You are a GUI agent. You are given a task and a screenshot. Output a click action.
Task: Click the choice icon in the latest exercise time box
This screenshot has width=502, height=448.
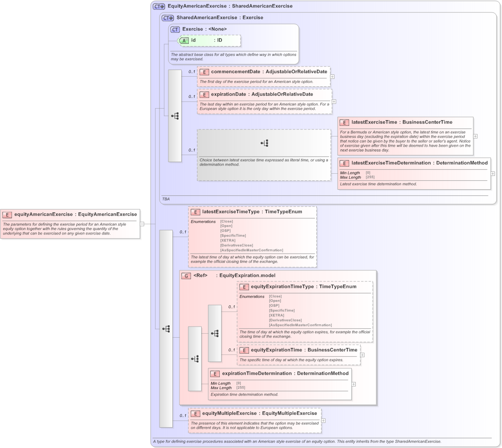265,143
